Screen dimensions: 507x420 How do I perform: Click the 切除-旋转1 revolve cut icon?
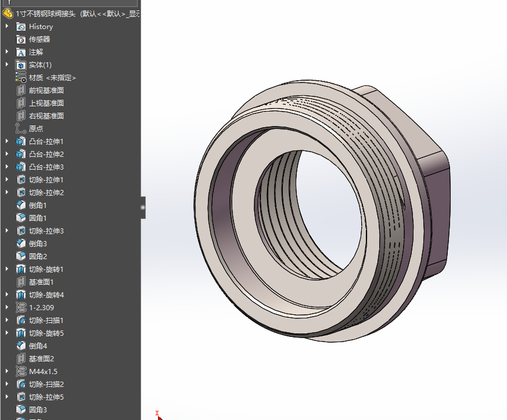[x=21, y=270]
